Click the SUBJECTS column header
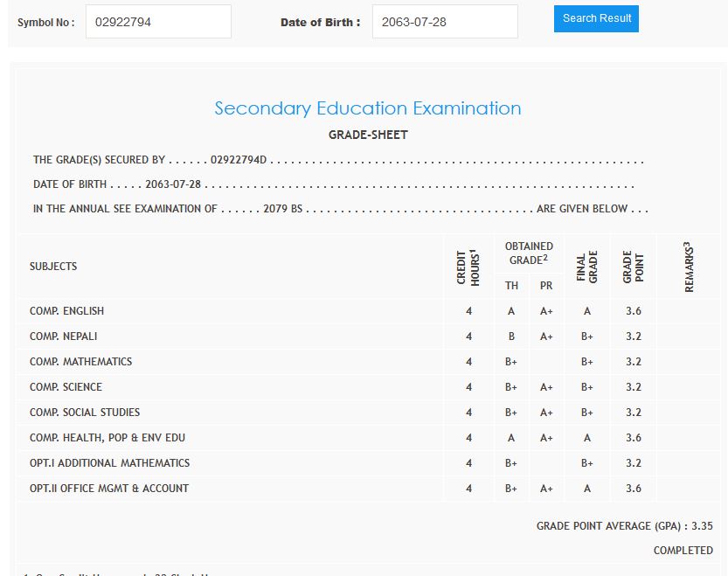The image size is (728, 576). (x=53, y=267)
